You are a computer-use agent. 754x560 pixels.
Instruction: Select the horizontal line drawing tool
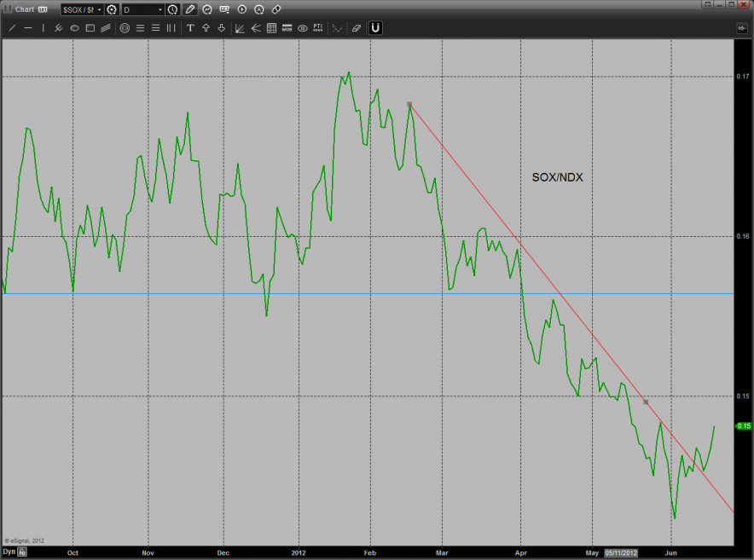pyautogui.click(x=28, y=28)
